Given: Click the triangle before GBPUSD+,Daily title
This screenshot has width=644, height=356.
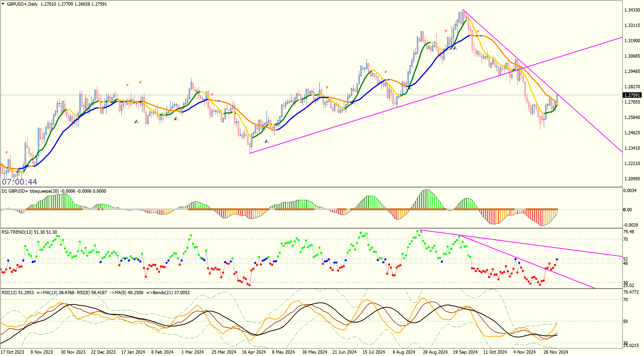Looking at the screenshot, I should click(3, 4).
